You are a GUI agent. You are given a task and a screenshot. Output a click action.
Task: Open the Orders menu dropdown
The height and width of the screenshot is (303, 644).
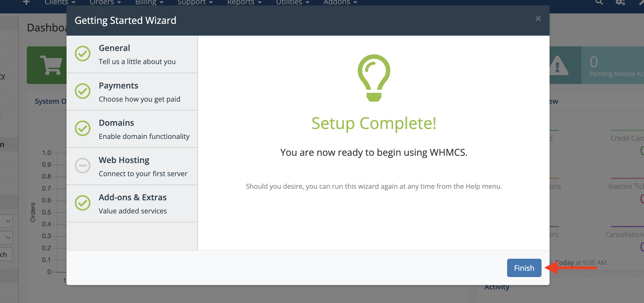click(x=105, y=2)
